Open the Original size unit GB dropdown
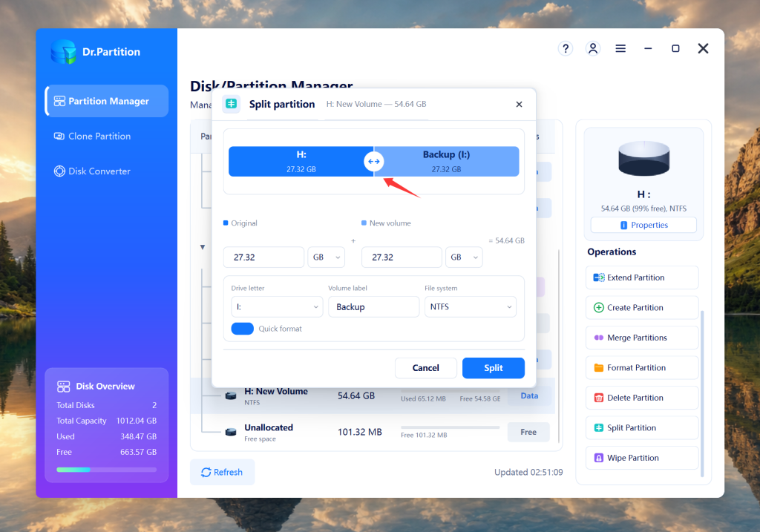 pyautogui.click(x=327, y=257)
